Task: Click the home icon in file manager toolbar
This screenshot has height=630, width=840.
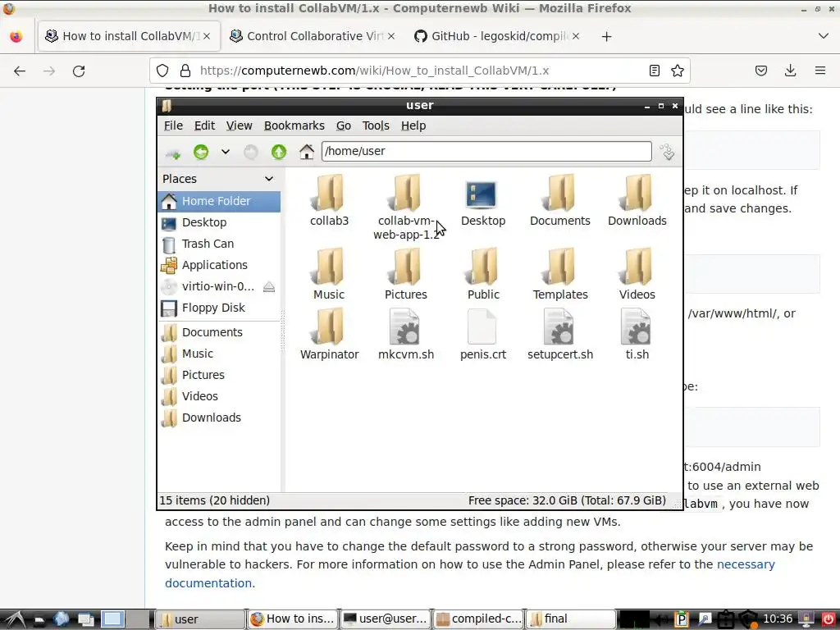Action: (x=307, y=152)
